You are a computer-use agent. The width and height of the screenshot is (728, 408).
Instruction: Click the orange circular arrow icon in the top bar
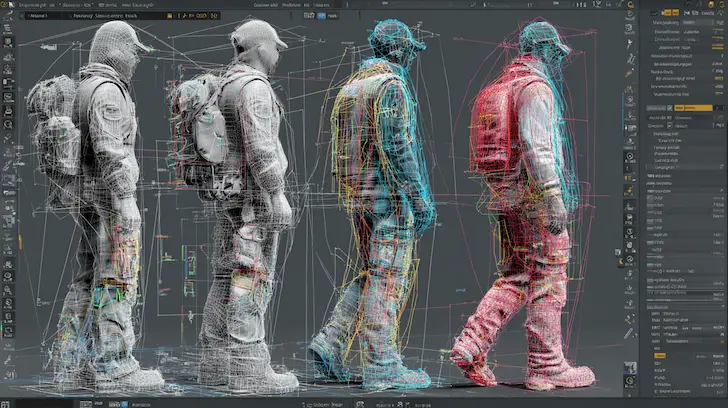630,4
